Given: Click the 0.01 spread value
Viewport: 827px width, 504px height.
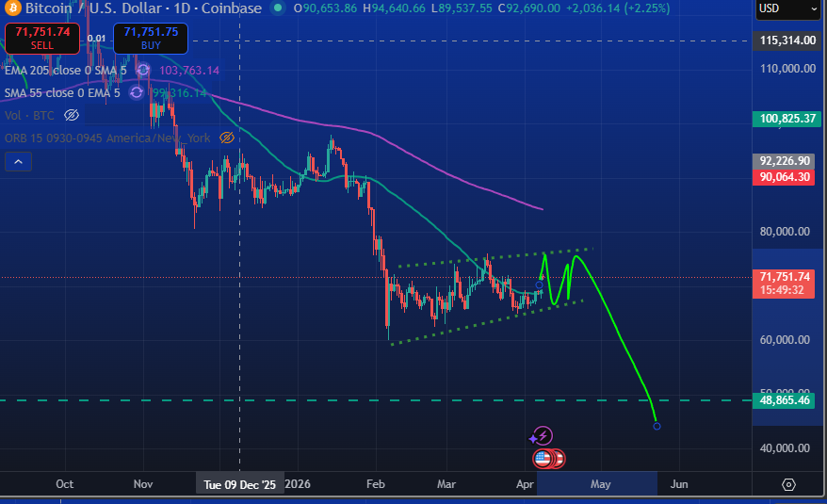Looking at the screenshot, I should click(96, 38).
